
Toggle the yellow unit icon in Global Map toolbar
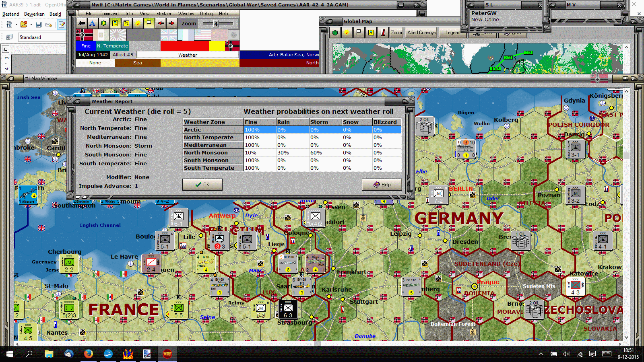(x=371, y=33)
